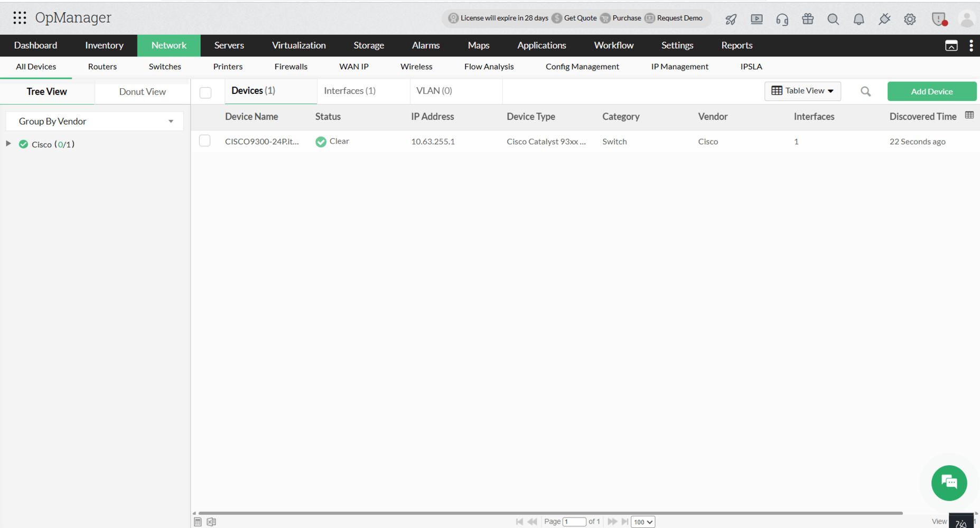Open the Flow Analysis submenu

coord(489,67)
